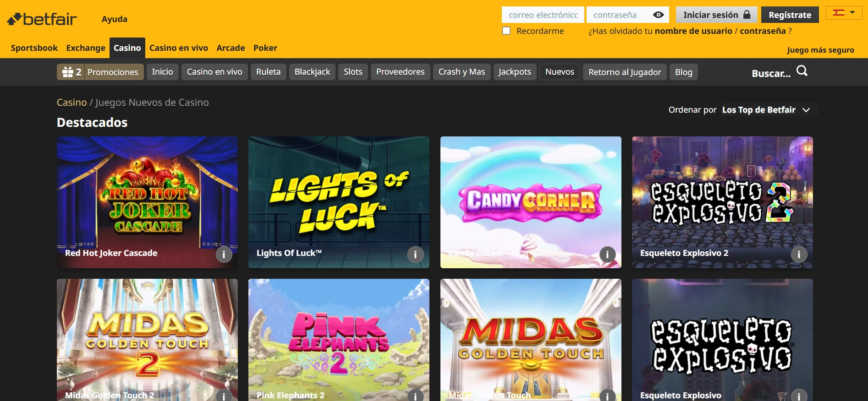Viewport: 868px width, 401px height.
Task: Open Retorno al Jugador page
Action: (625, 72)
